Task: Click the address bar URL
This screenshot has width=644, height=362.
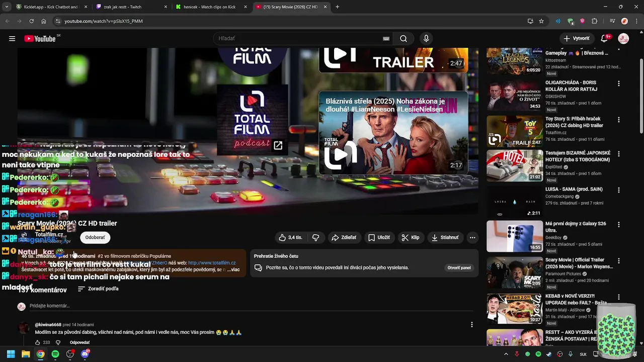Action: [104, 21]
